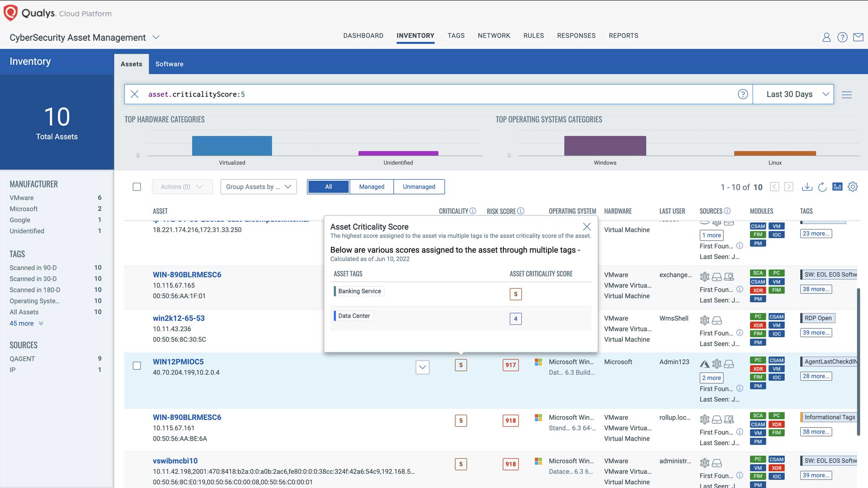
Task: Click the SCA module badge in 10.115.67.165 row
Action: (757, 273)
